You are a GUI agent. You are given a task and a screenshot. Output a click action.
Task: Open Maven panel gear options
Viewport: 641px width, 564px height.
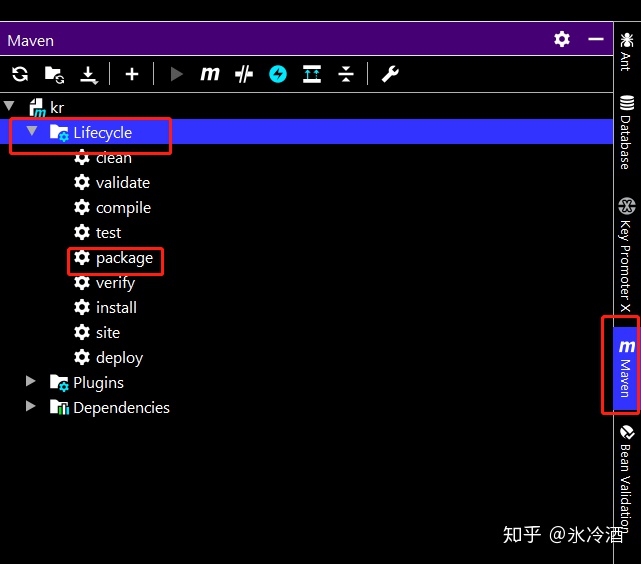(x=562, y=39)
